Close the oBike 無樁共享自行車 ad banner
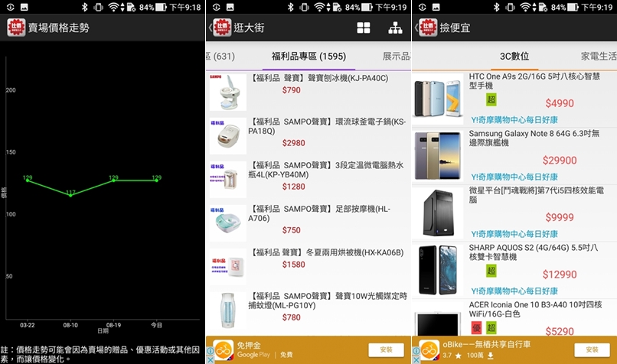 [x=416, y=359]
